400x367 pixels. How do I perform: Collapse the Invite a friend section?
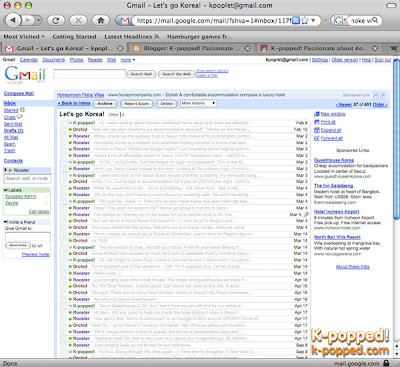pos(6,222)
